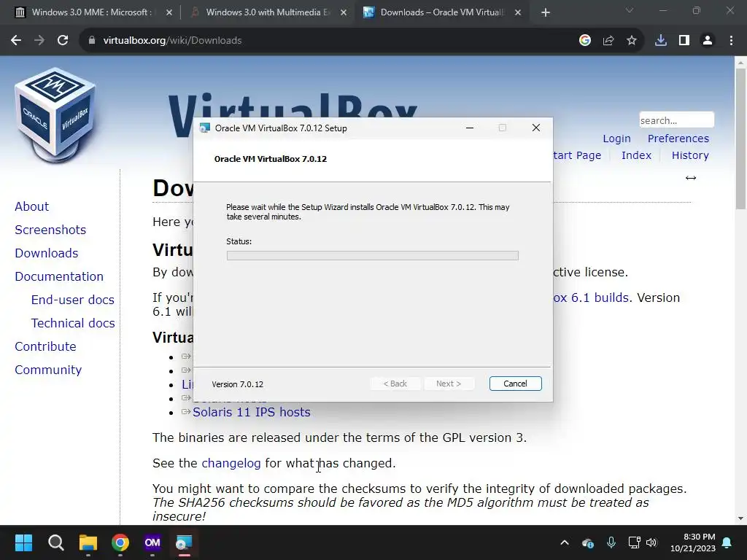Screen dimensions: 747x560
Task: Select Downloads – Oracle VM VirtualBox tab
Action: click(x=441, y=12)
